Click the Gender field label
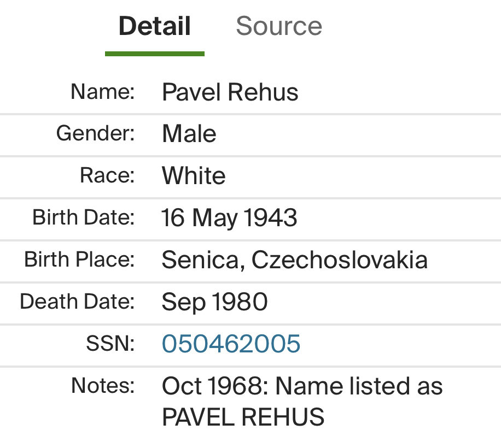This screenshot has height=448, width=501. coord(95,133)
